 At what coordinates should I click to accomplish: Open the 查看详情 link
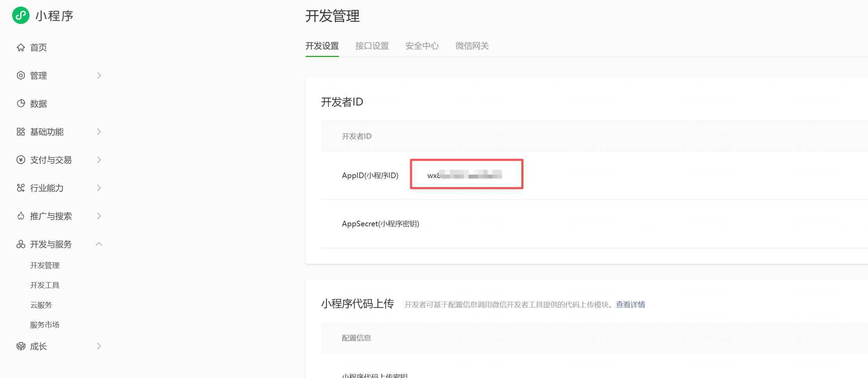pyautogui.click(x=630, y=304)
